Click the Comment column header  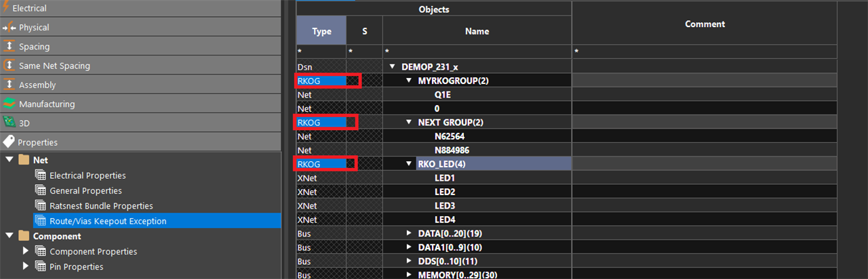(705, 24)
